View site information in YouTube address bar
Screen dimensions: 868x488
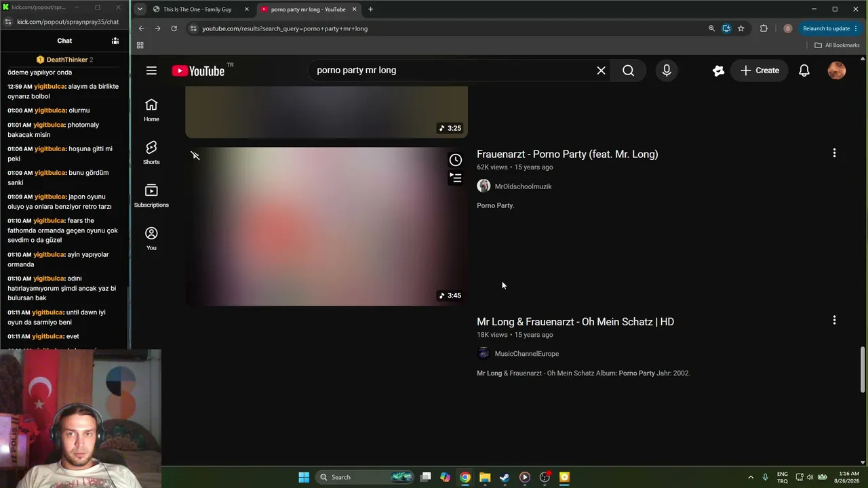(193, 28)
